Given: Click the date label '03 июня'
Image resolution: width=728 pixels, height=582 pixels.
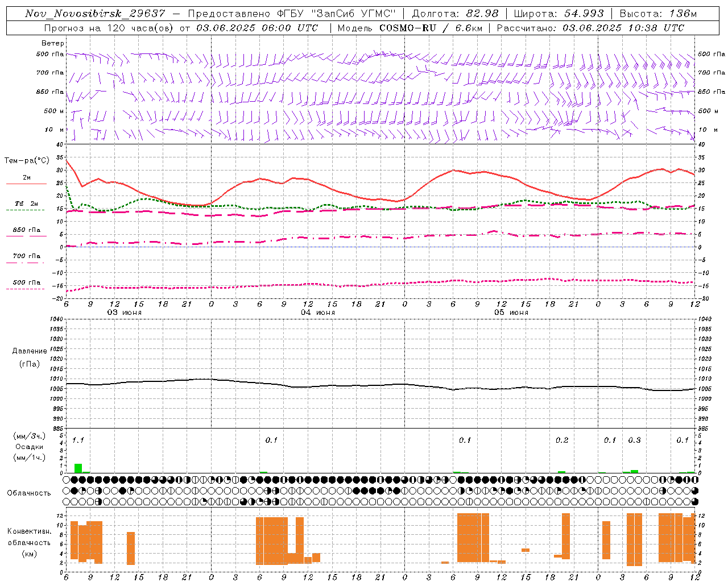Looking at the screenshot, I should 125,313.
